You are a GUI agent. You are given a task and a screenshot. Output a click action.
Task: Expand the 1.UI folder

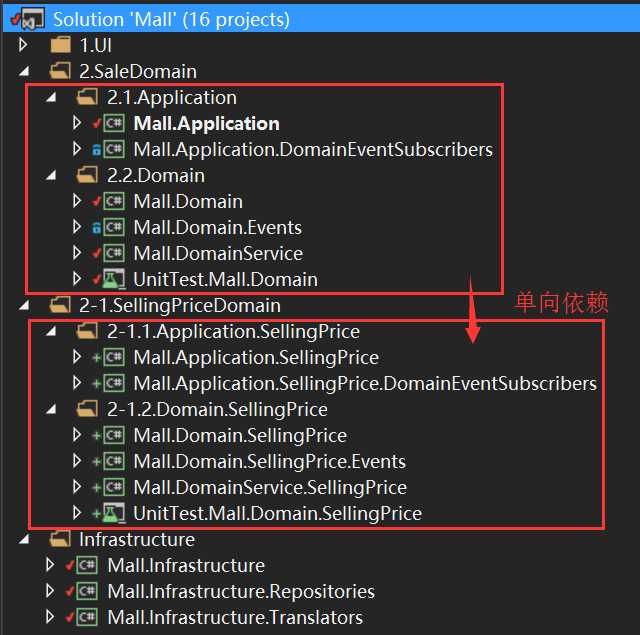pos(23,45)
